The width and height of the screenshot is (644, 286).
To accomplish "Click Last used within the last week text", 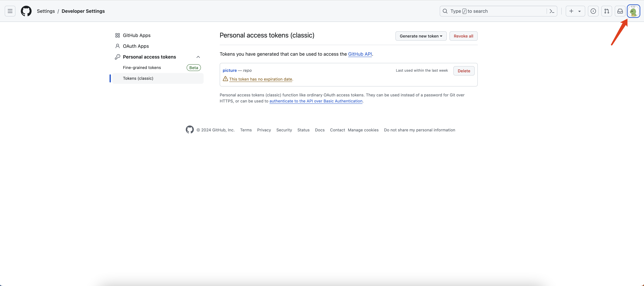I will point(422,70).
